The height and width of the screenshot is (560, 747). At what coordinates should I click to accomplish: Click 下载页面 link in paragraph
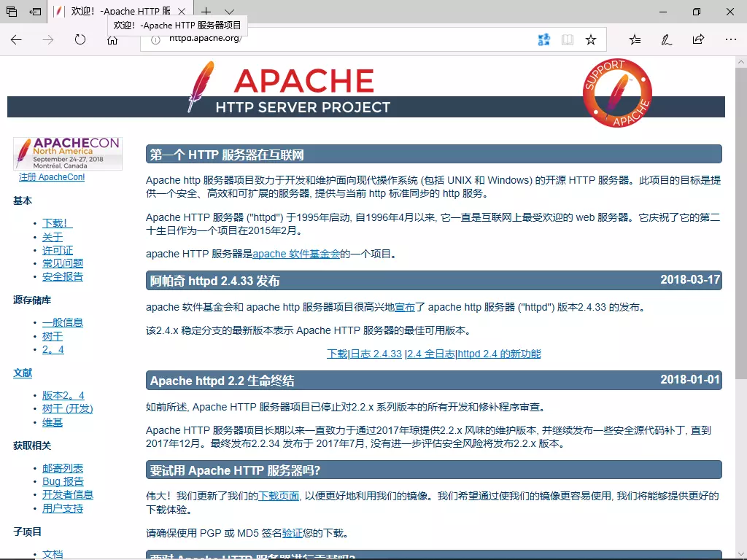pos(279,496)
